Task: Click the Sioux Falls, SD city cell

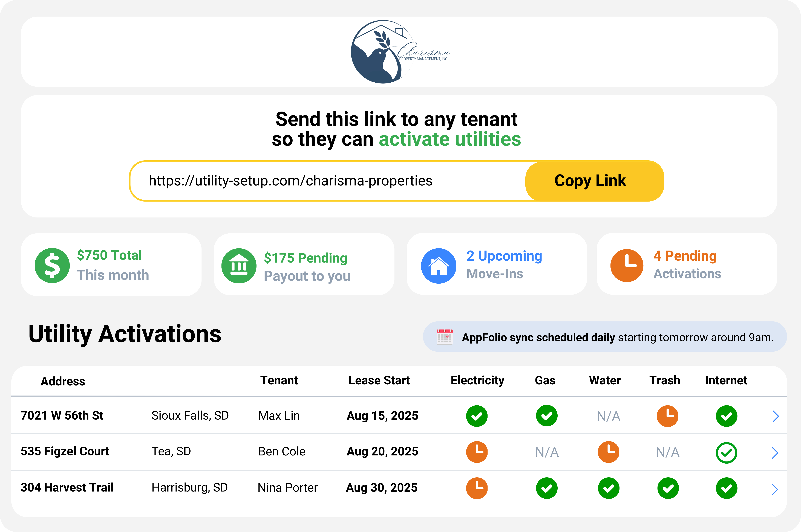Action: coord(190,416)
